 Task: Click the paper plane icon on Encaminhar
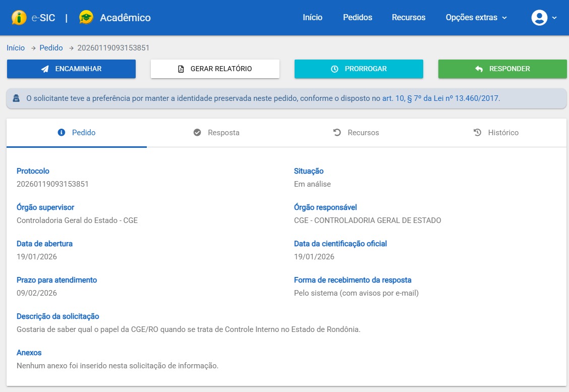coord(45,69)
